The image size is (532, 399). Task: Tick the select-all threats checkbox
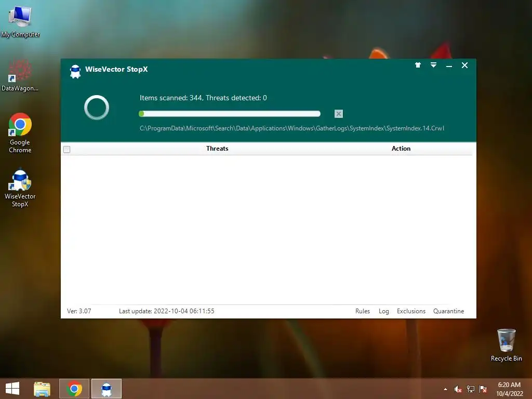(67, 149)
